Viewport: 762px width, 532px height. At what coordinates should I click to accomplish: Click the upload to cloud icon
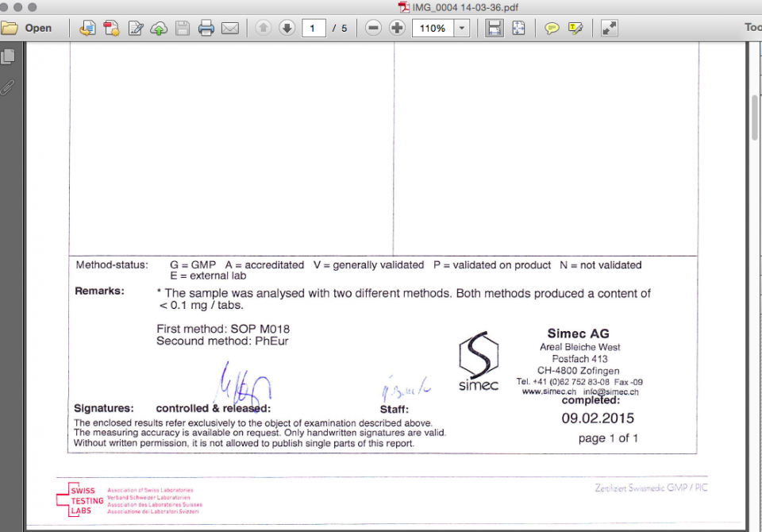coord(159,28)
